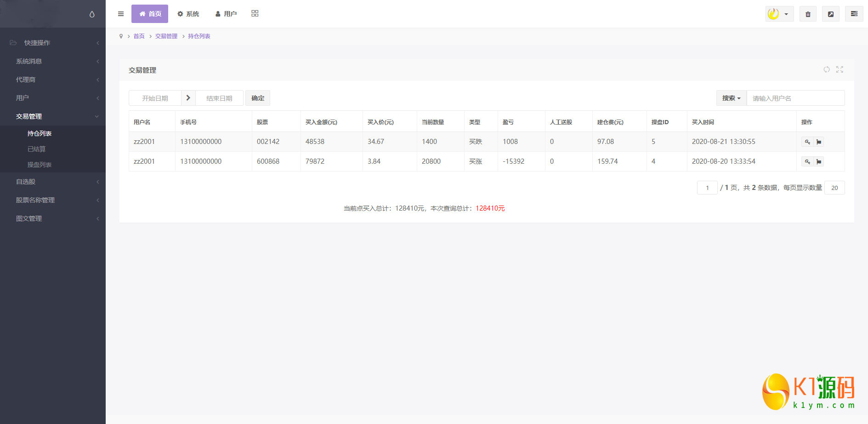Click the 持仓列表 breadcrumb link
Image resolution: width=868 pixels, height=424 pixels.
click(199, 36)
